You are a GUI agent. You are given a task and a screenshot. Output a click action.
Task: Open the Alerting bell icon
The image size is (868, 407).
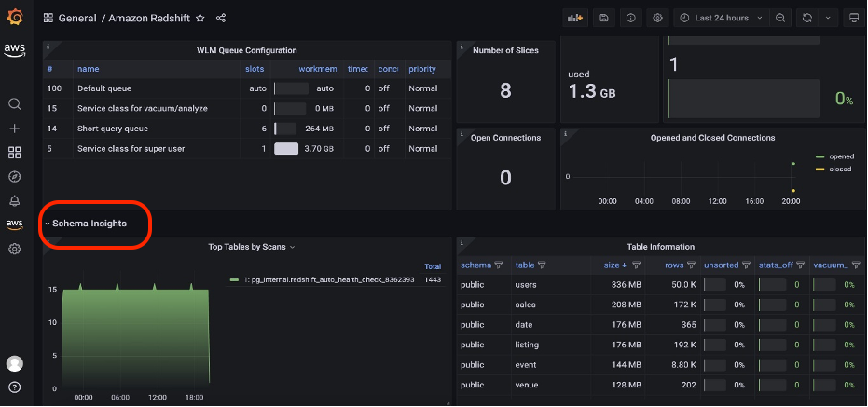pyautogui.click(x=14, y=200)
